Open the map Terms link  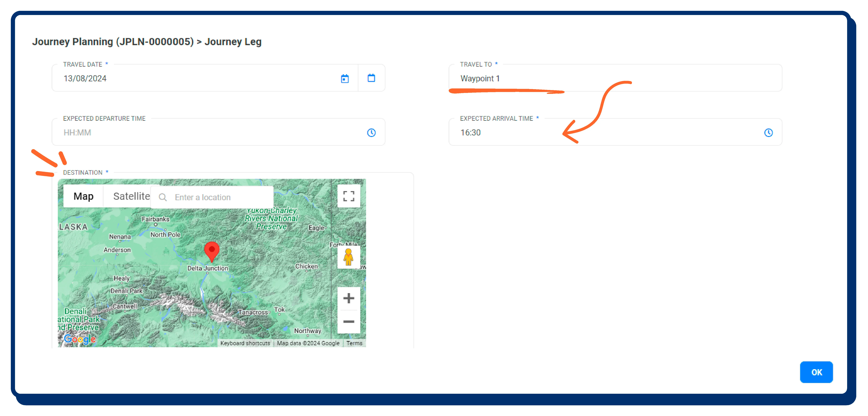(x=354, y=343)
